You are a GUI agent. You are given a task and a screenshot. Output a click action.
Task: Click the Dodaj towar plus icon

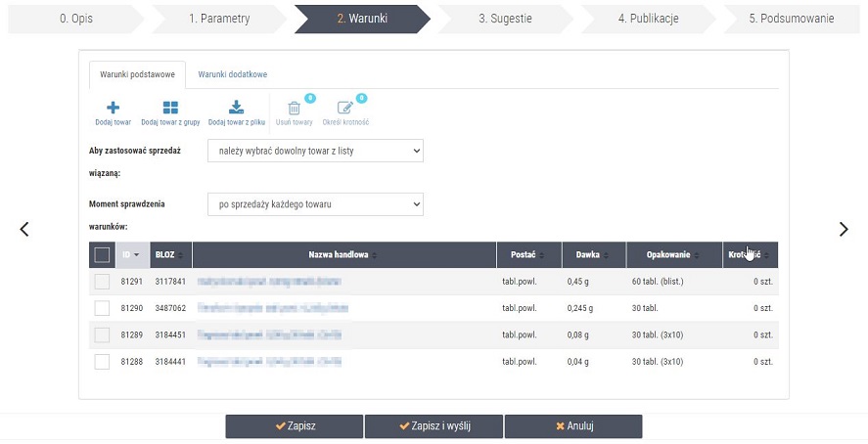click(113, 108)
